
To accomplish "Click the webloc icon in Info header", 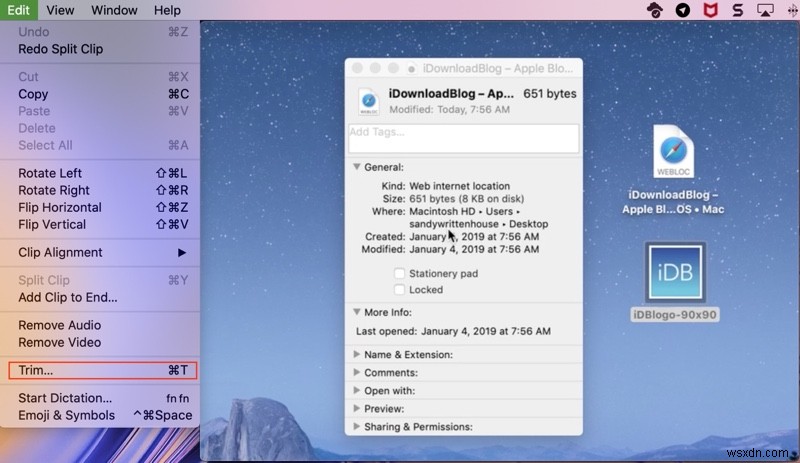I will click(368, 101).
